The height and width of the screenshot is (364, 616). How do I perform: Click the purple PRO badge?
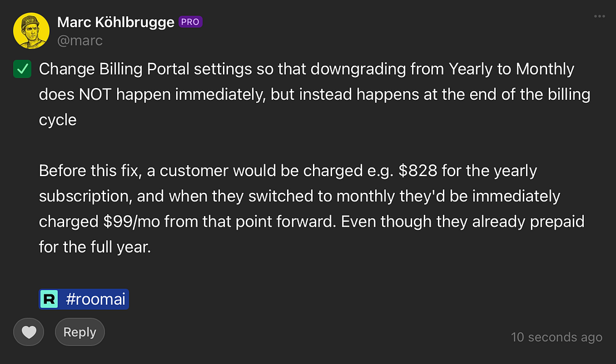[x=190, y=22]
